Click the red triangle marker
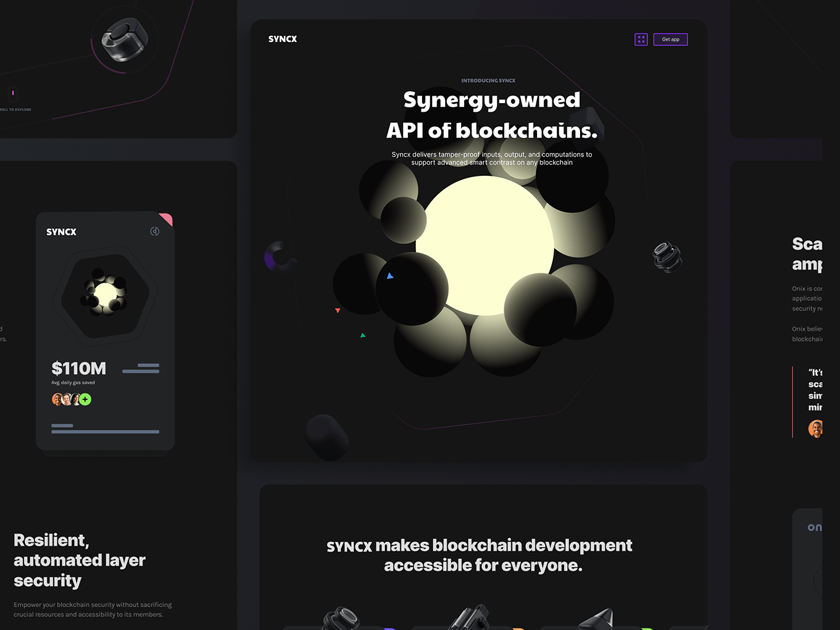This screenshot has height=630, width=840. 338,310
